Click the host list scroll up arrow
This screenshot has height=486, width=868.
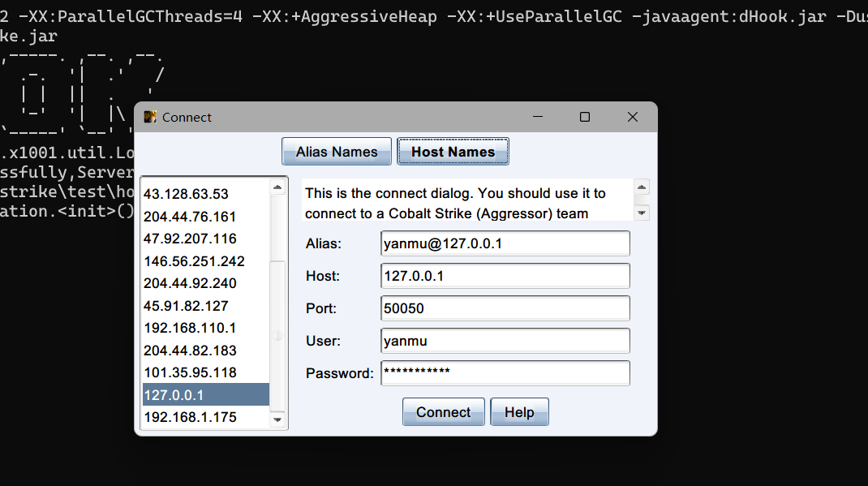click(x=277, y=187)
